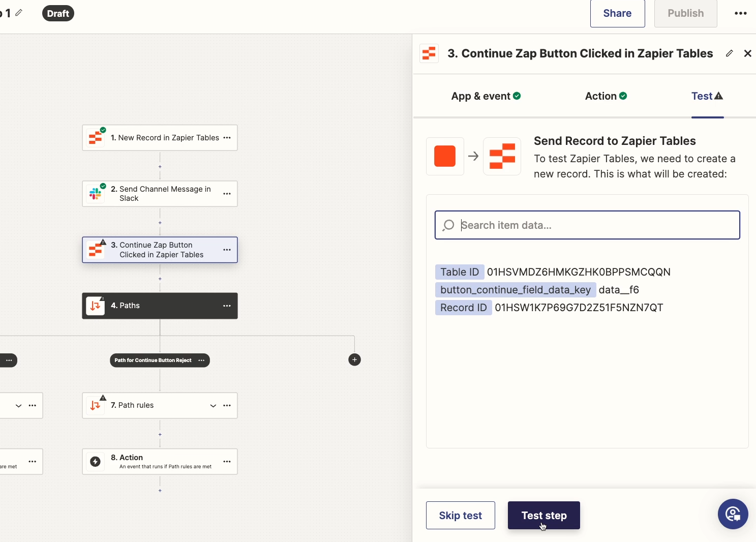Open the top-right more options ellipsis menu
This screenshot has width=756, height=542.
[741, 13]
